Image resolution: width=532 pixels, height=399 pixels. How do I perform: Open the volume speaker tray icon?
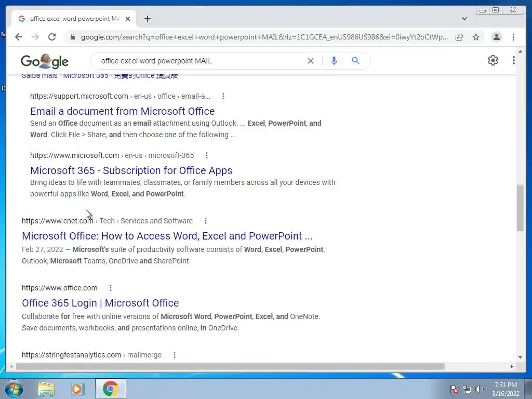[479, 389]
